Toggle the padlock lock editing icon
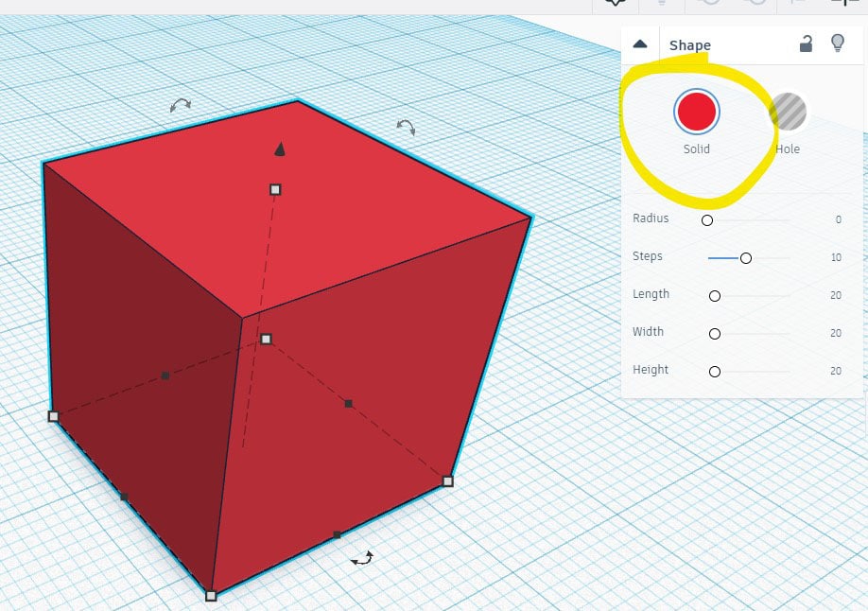The image size is (868, 611). [x=806, y=44]
